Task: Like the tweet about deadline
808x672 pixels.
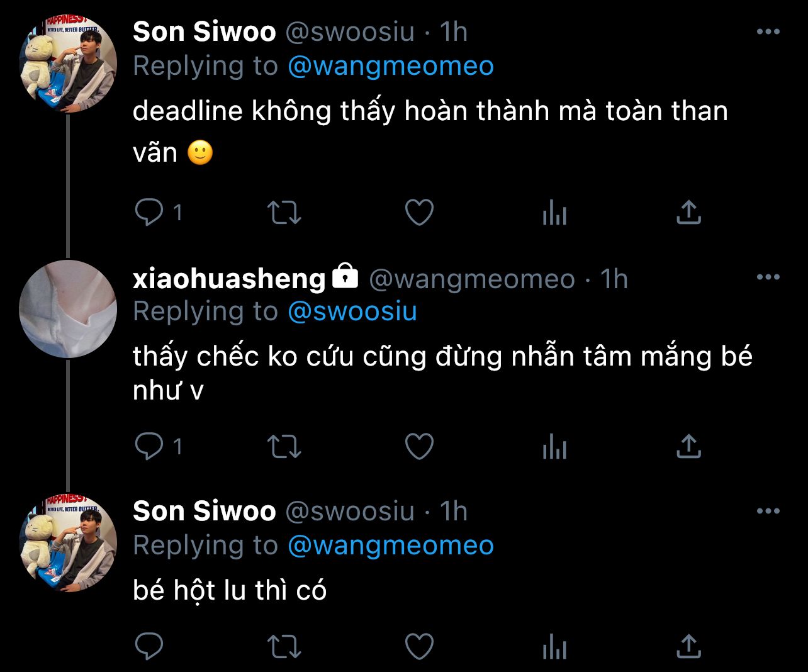Action: (419, 213)
